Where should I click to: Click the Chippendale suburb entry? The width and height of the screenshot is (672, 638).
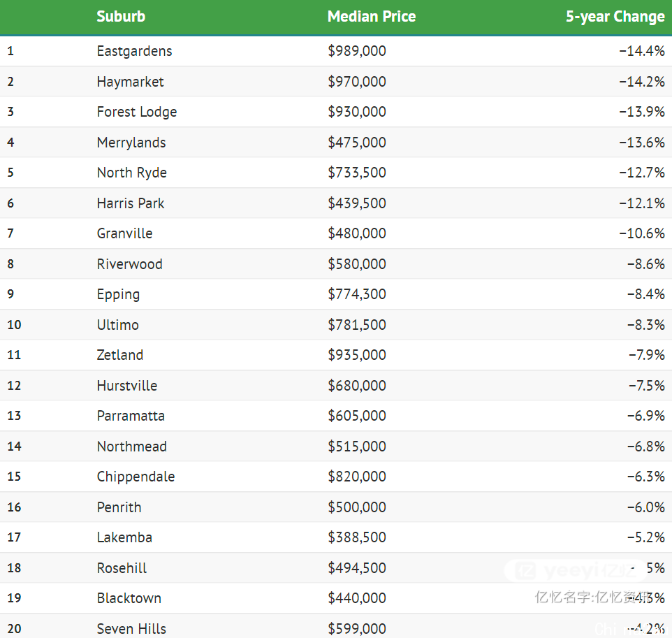pyautogui.click(x=136, y=477)
